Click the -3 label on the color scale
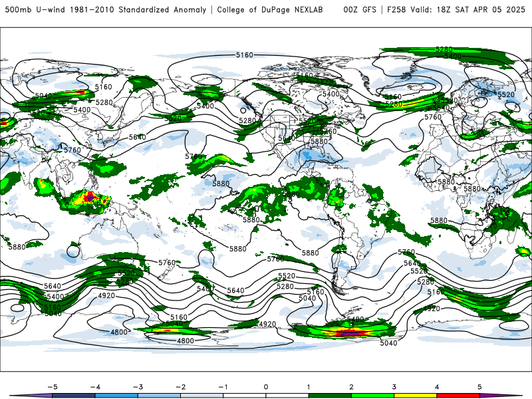Image resolution: width=532 pixels, height=399 pixels. tap(138, 387)
